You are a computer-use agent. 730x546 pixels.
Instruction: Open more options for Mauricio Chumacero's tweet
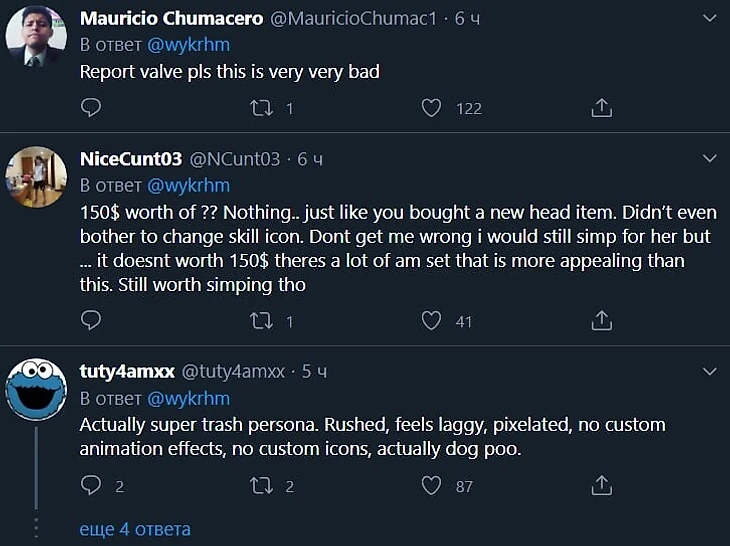click(709, 19)
